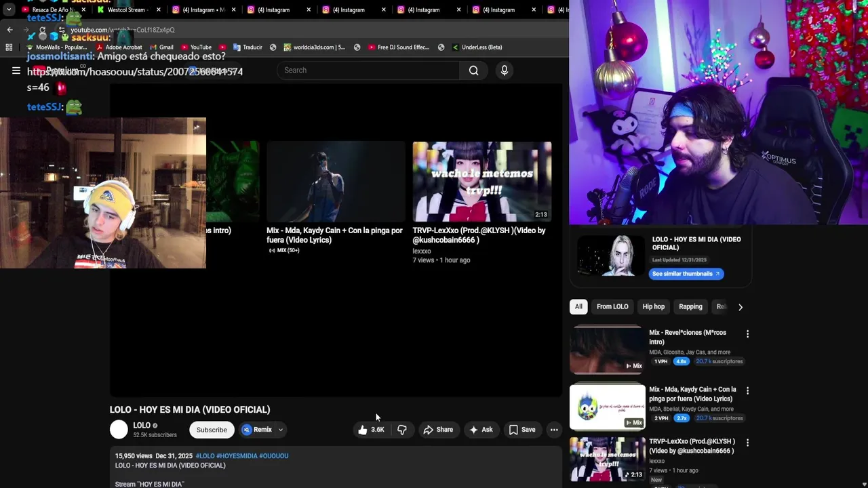The height and width of the screenshot is (488, 868).
Task: Play end-screen Mix - Mda, Kaydy Cain thumbnail
Action: [x=336, y=182]
